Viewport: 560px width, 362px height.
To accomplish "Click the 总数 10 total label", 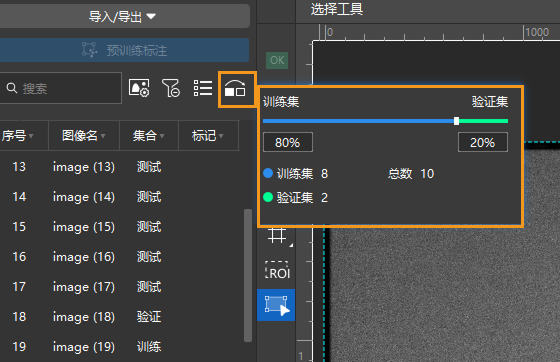I will click(x=411, y=174).
